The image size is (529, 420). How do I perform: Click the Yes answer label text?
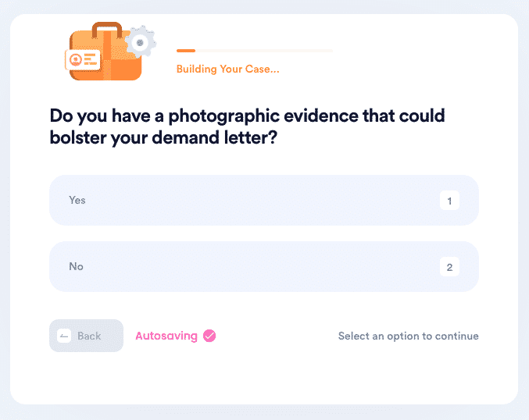[77, 200]
